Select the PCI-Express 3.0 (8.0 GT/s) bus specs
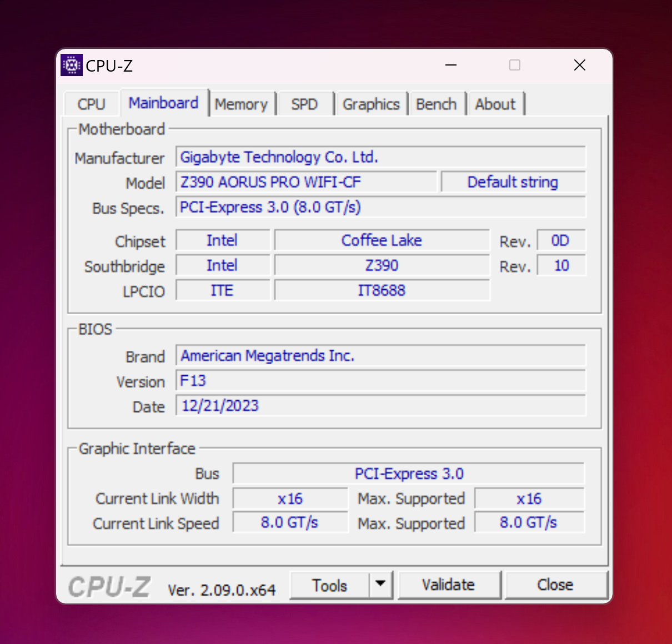 (x=381, y=207)
